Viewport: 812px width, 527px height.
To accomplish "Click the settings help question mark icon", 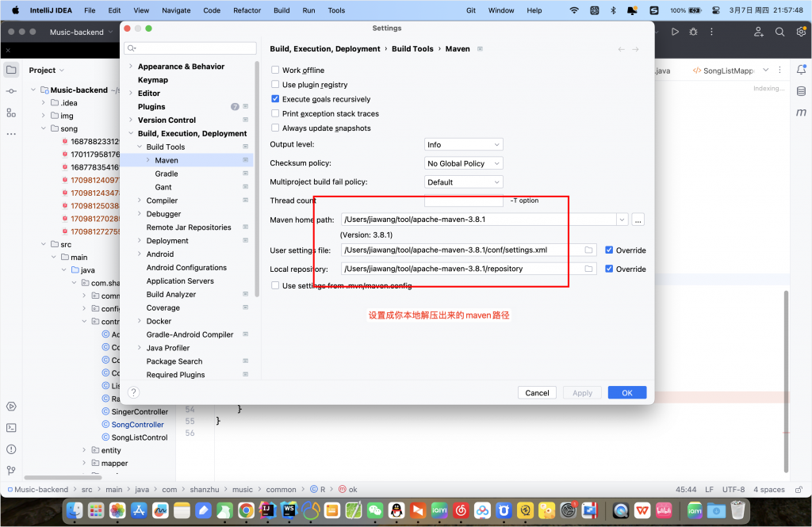I will click(134, 392).
